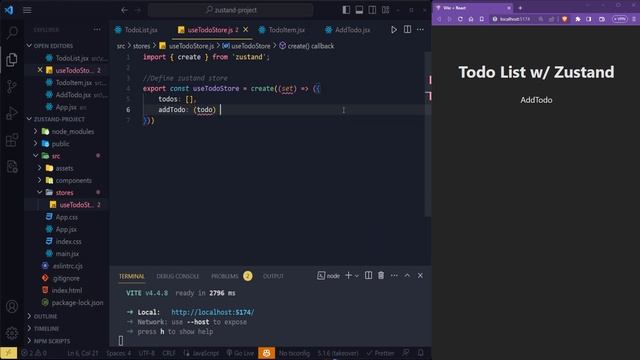Close the terminal panel

(420, 276)
